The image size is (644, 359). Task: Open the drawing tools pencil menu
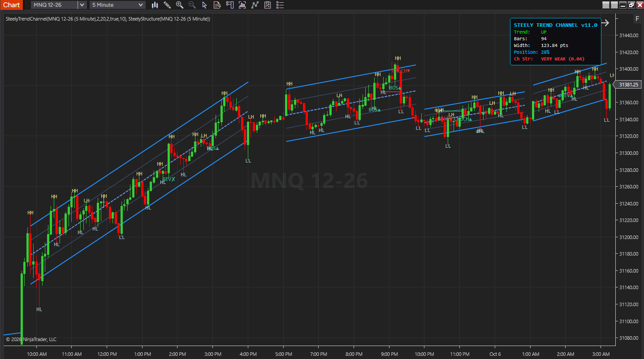167,5
